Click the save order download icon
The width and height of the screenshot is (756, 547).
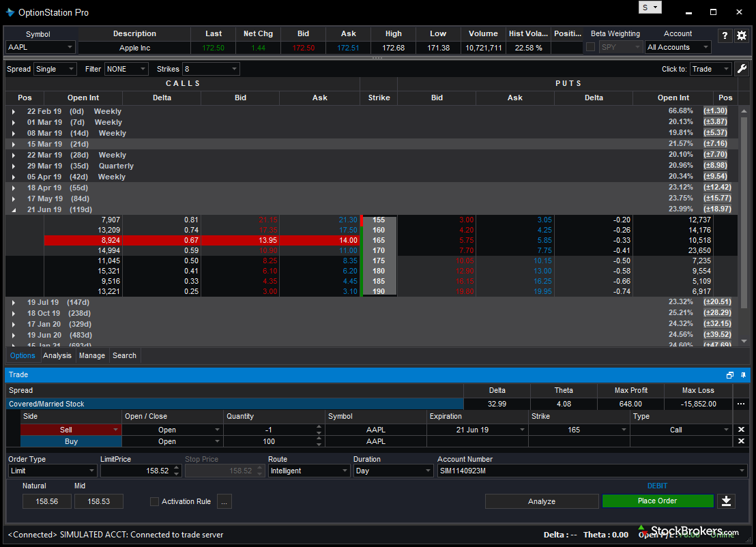[x=726, y=501]
